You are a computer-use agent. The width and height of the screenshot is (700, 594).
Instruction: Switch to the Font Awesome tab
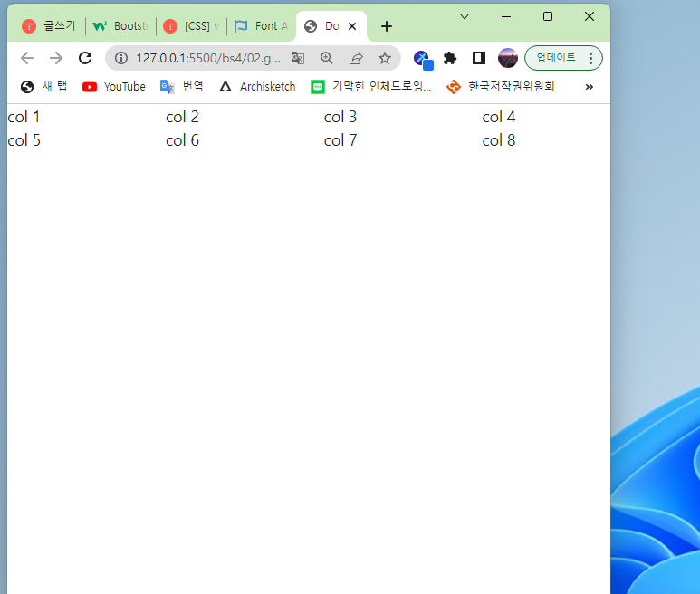click(262, 26)
